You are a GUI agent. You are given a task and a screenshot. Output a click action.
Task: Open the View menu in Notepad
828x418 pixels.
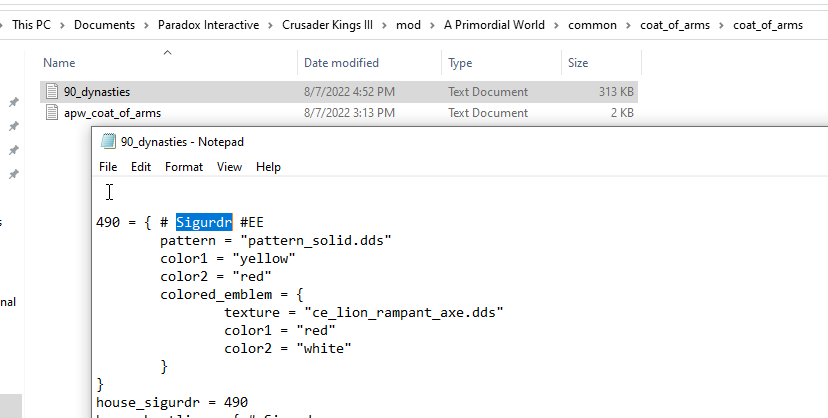pyautogui.click(x=229, y=167)
